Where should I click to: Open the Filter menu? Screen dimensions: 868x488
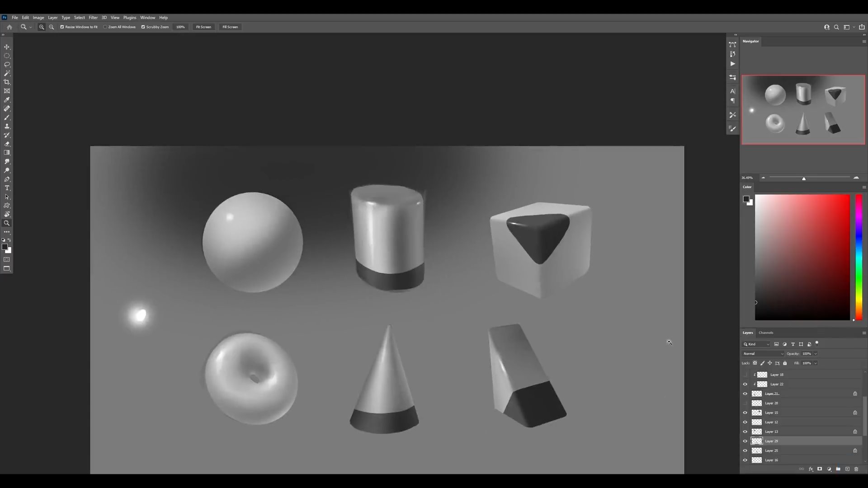(x=93, y=18)
